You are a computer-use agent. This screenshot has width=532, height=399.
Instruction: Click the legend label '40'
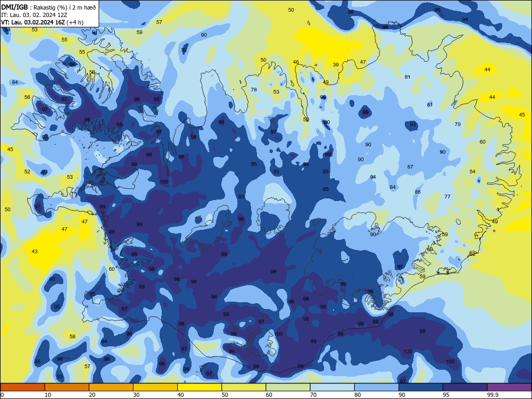pyautogui.click(x=181, y=395)
